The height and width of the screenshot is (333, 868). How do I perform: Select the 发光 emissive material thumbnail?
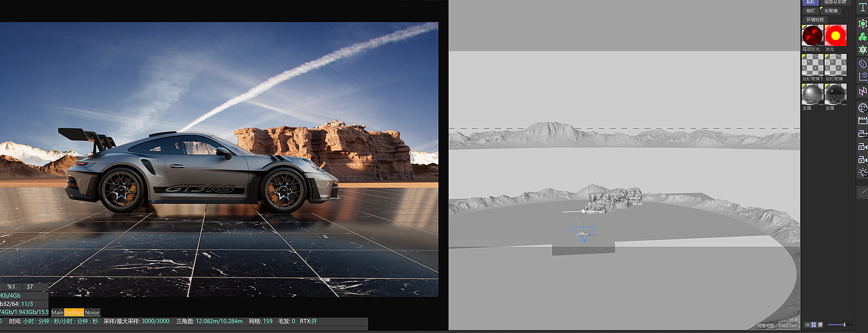tap(835, 35)
